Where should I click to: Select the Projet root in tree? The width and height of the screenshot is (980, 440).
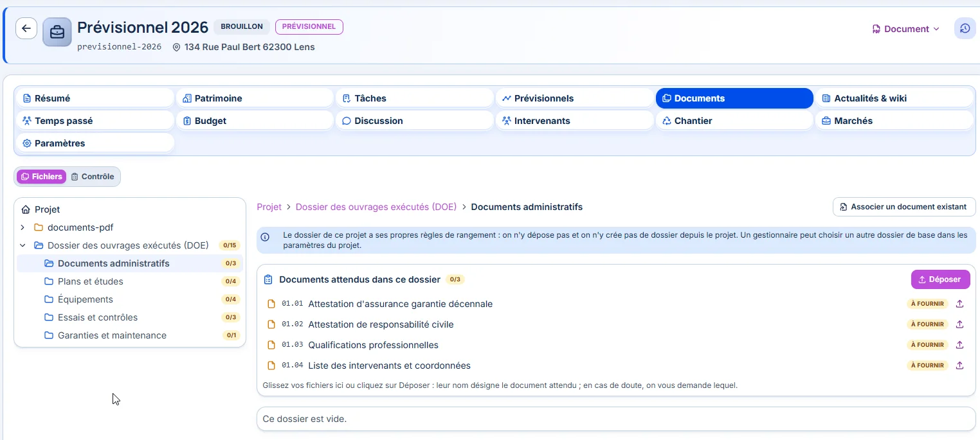pyautogui.click(x=48, y=209)
